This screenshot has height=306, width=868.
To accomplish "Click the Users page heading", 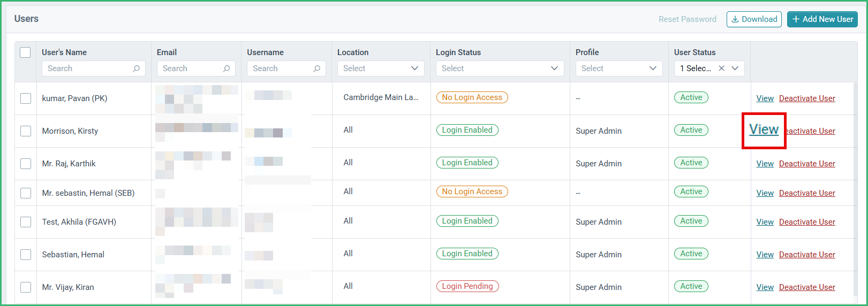I will coord(26,19).
